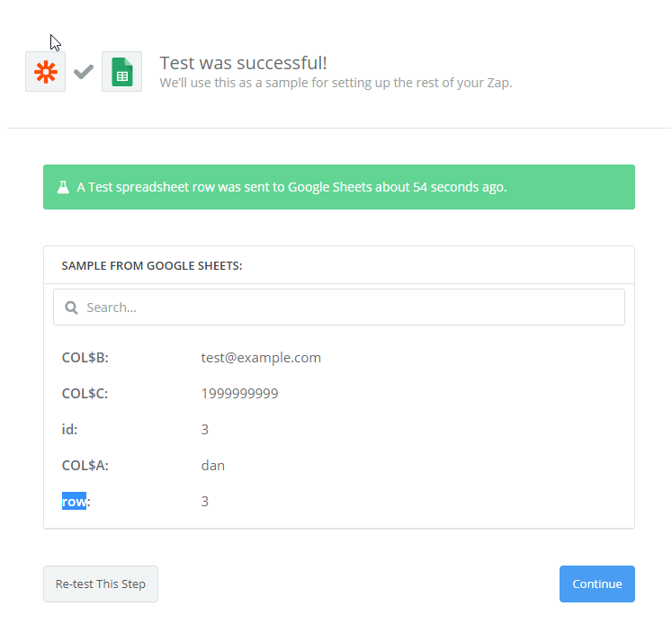Click Re-test This Step button
The image size is (672, 633).
click(101, 584)
